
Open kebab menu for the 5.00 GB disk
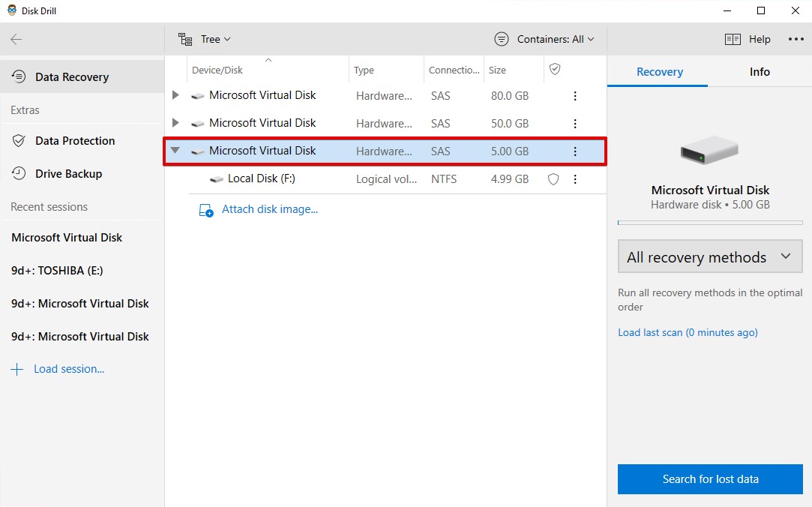575,151
